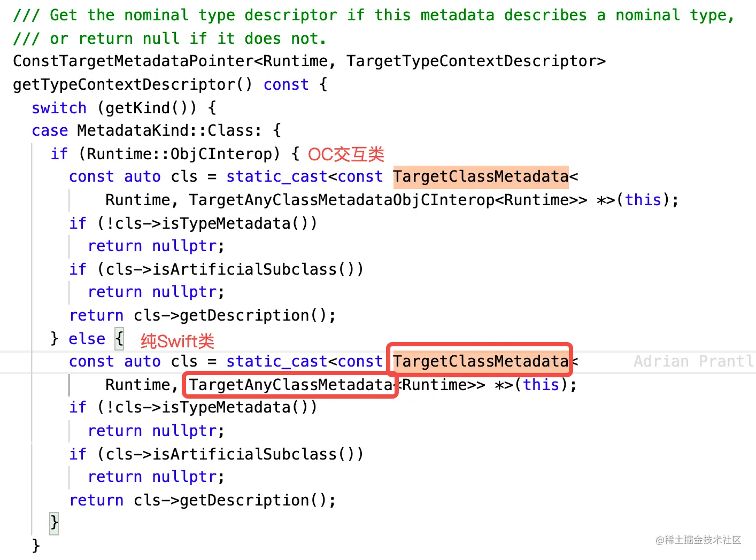The image size is (756, 560).
Task: Click the highlighted closing brace of else block
Action: pyautogui.click(x=53, y=523)
